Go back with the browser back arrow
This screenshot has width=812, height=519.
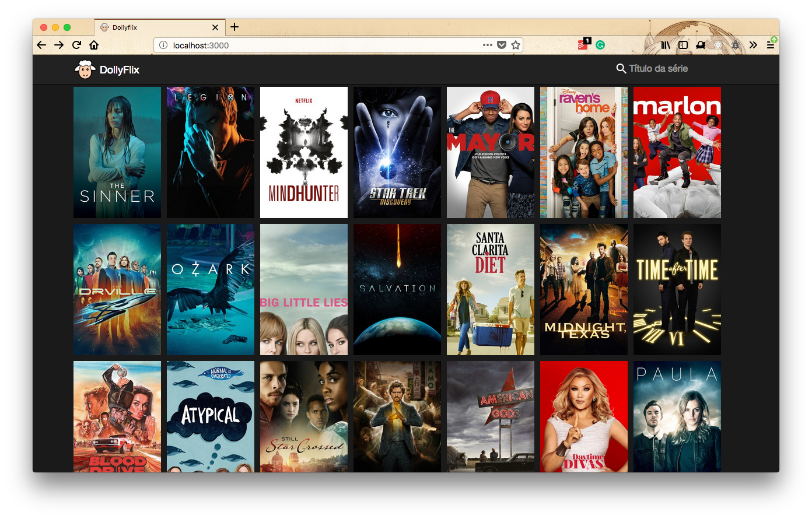pyautogui.click(x=41, y=45)
